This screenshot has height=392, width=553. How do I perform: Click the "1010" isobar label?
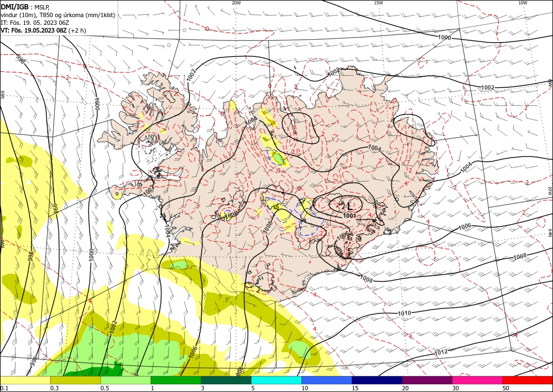[x=404, y=313]
